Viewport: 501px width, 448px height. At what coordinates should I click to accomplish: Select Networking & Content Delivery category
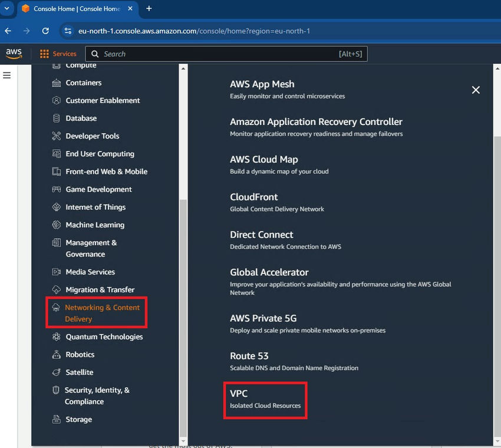tap(102, 313)
